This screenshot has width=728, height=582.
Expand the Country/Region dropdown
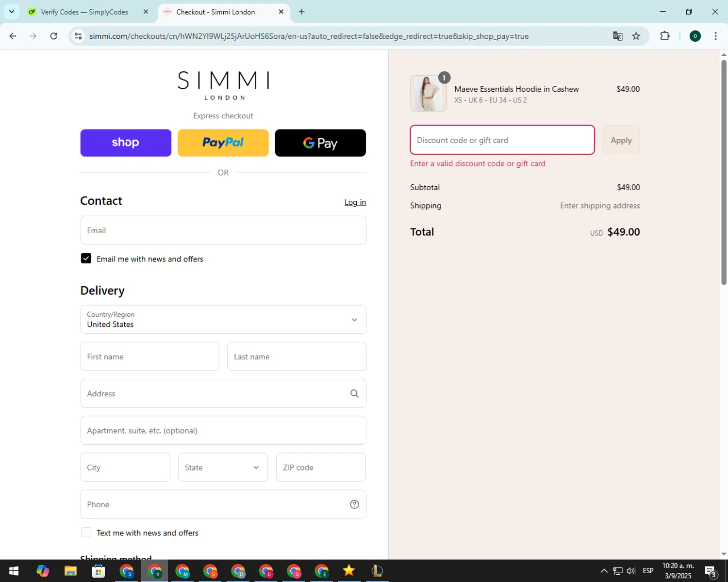pyautogui.click(x=223, y=319)
